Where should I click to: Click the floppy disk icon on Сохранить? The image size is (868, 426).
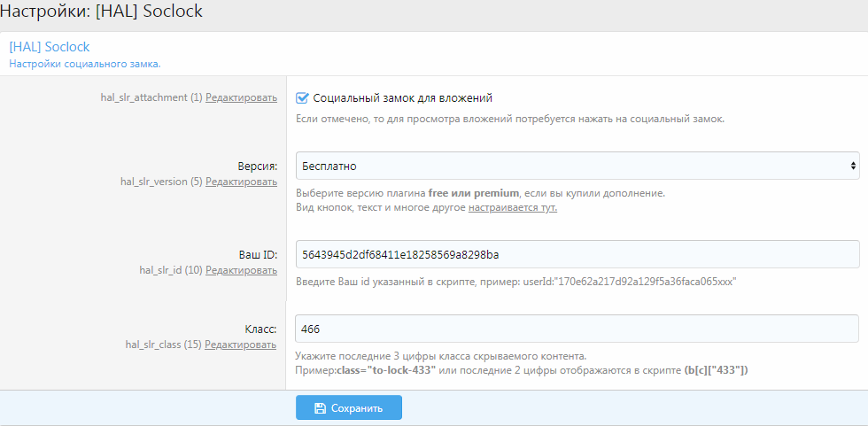click(x=320, y=408)
